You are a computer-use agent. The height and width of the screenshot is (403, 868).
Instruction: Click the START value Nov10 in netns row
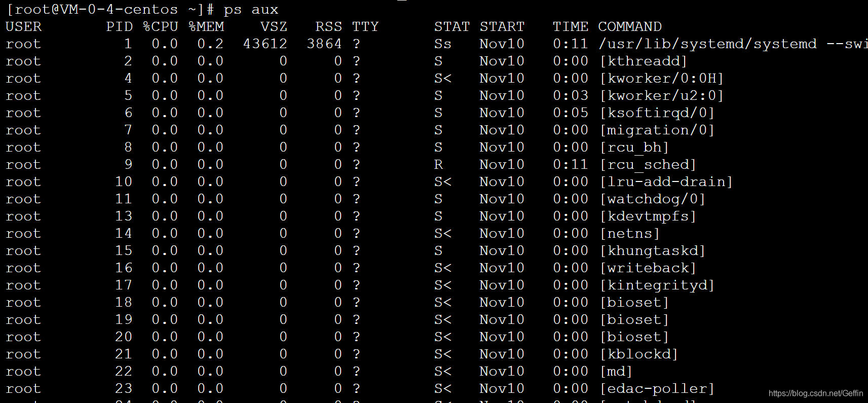coord(502,233)
